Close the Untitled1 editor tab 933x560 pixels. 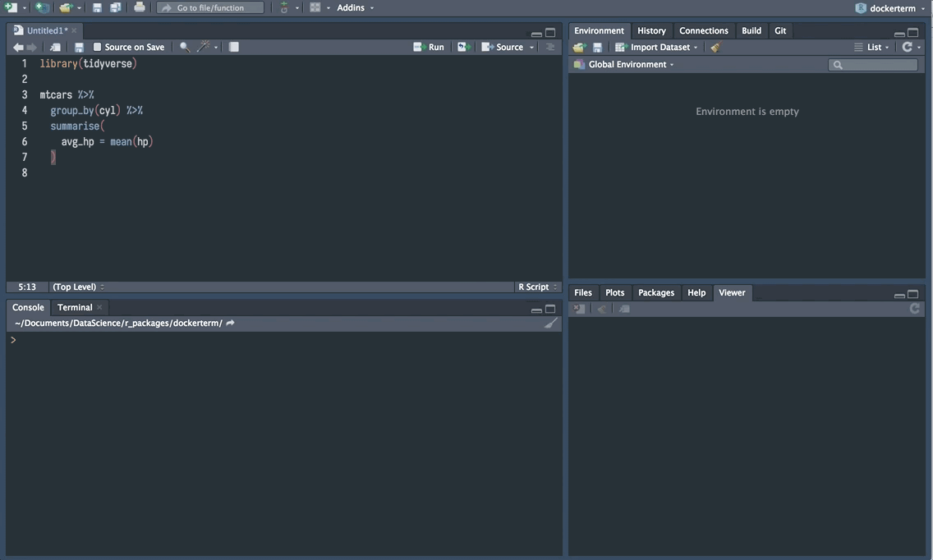74,30
